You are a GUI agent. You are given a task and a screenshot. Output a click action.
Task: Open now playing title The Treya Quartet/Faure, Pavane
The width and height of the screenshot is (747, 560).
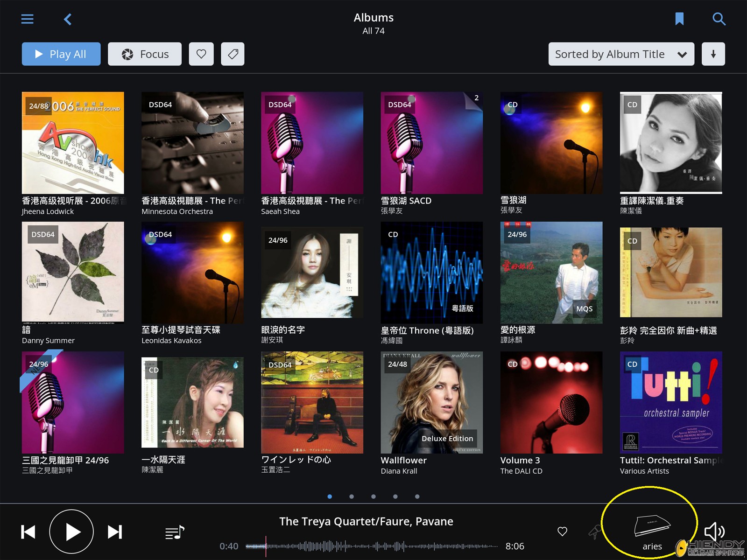coord(366,521)
